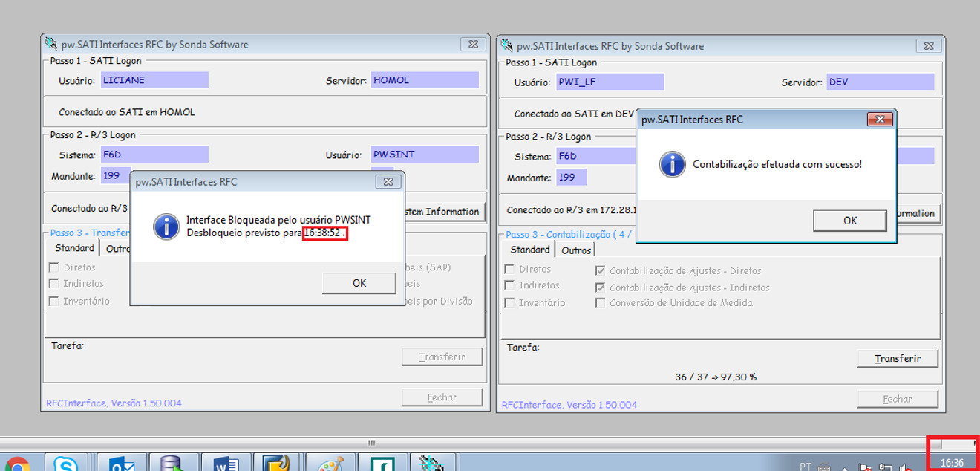Viewport: 980px width, 471px height.
Task: Click the LICIANE Usuário field
Action: coord(154,79)
